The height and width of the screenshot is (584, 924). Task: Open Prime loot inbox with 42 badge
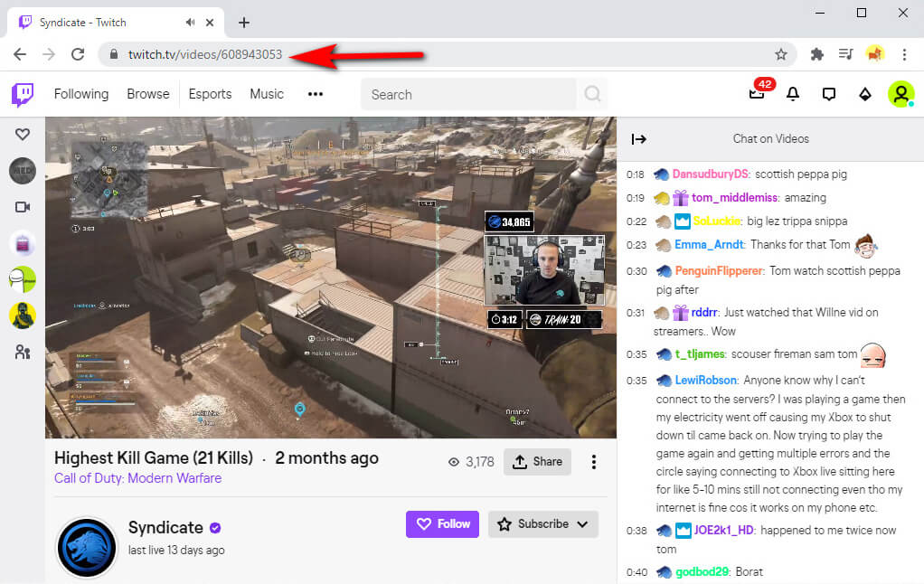[x=758, y=92]
